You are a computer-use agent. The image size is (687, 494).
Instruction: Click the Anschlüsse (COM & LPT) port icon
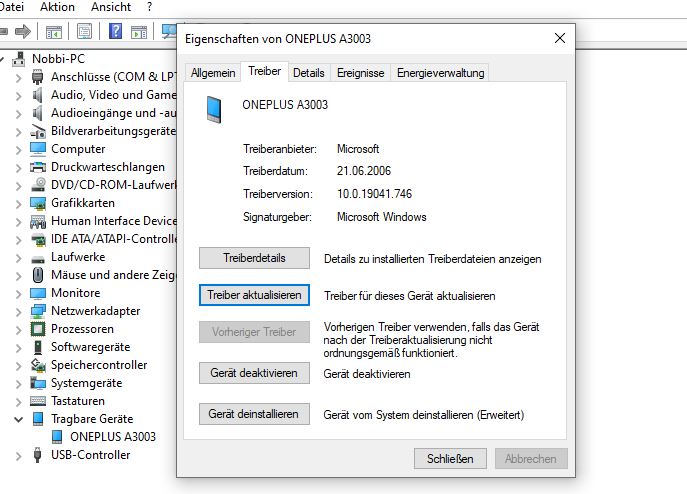point(38,77)
